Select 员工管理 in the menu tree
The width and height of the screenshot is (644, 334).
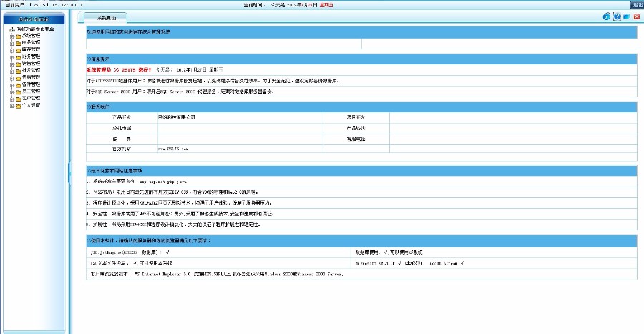[x=31, y=92]
